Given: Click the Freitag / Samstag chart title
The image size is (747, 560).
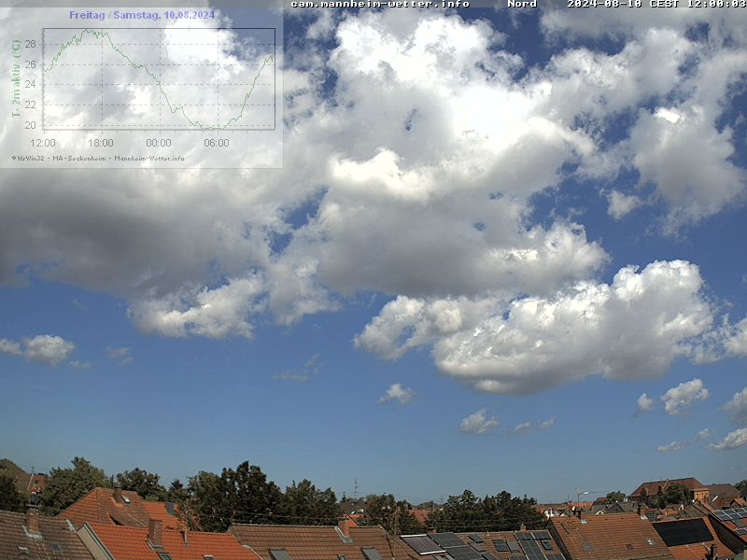Looking at the screenshot, I should [x=142, y=15].
